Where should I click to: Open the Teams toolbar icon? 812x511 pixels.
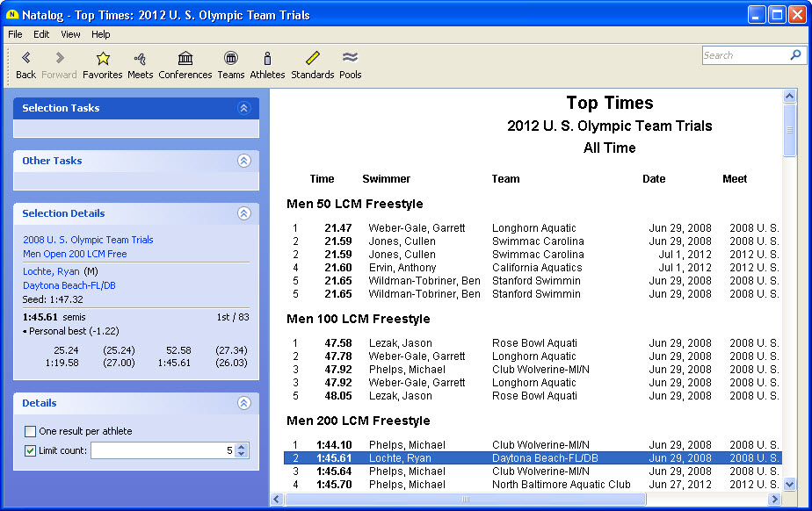click(230, 59)
